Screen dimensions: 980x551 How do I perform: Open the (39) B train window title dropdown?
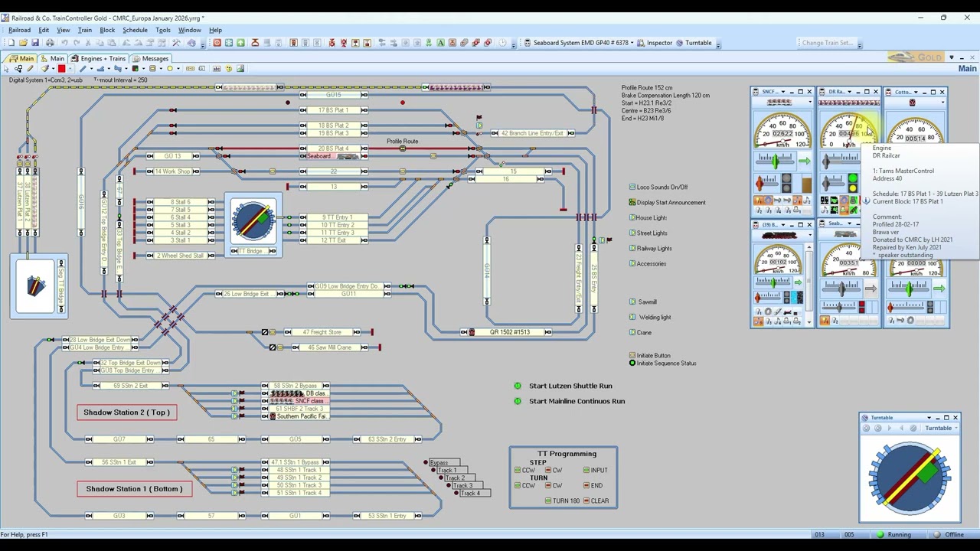coord(782,225)
